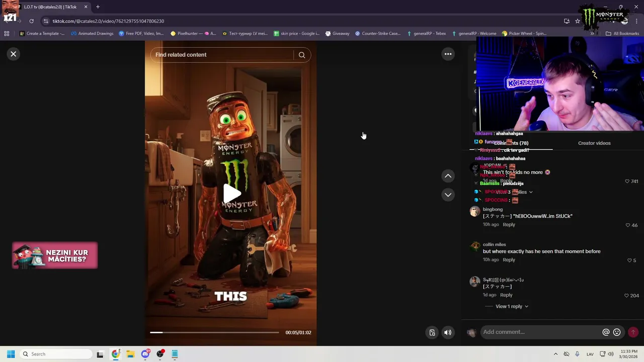Like the comment with 204 likes
This screenshot has width=644, height=362.
(626, 296)
